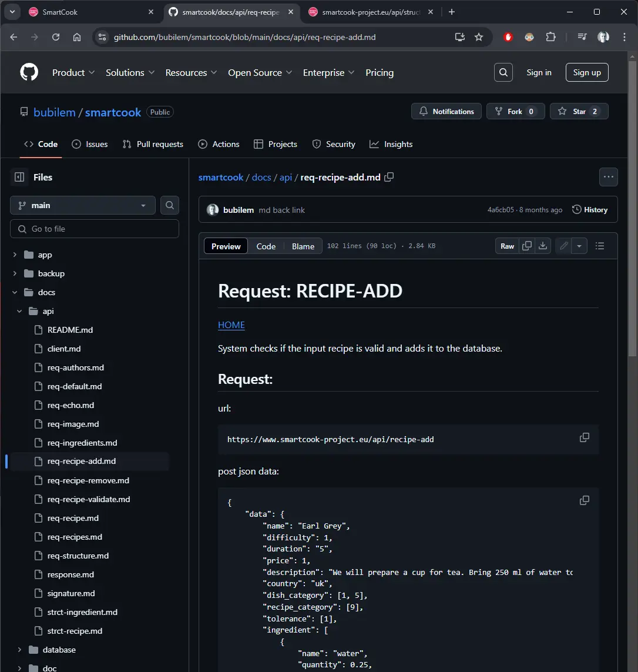Star the smartcook repository
Viewport: 638px width, 672px height.
click(579, 112)
